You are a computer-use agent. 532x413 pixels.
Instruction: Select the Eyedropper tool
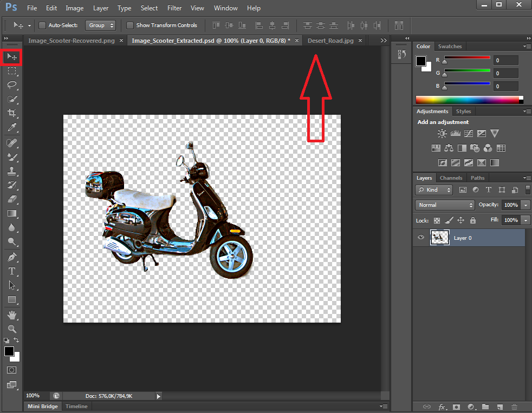(12, 128)
